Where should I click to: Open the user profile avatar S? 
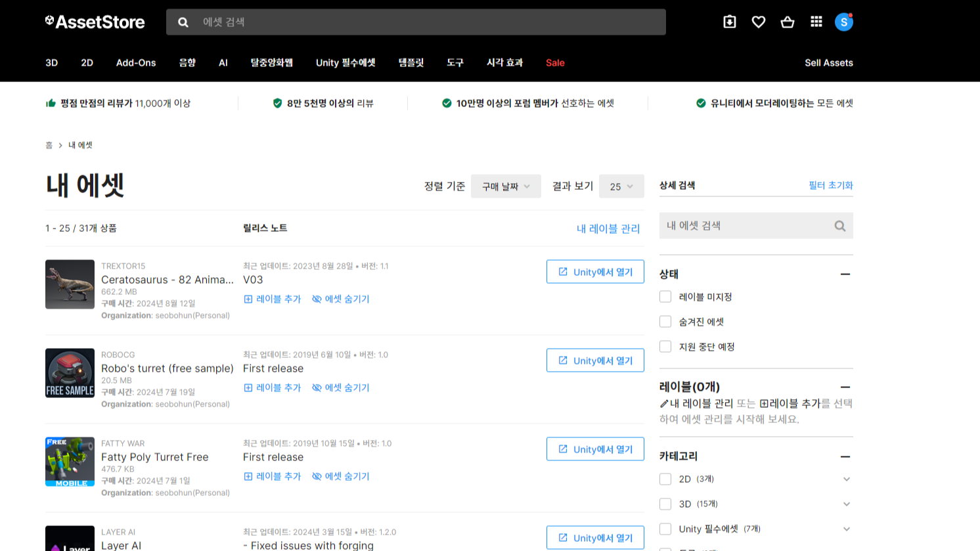tap(844, 22)
